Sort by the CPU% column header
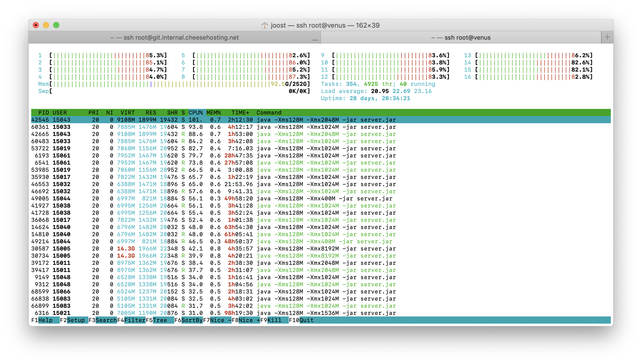 click(x=196, y=112)
